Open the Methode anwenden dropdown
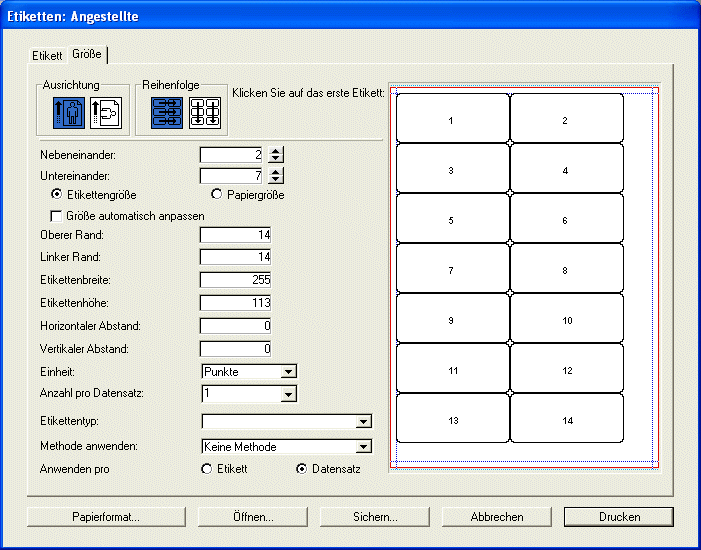Screen dimensions: 701x550 point(286,447)
